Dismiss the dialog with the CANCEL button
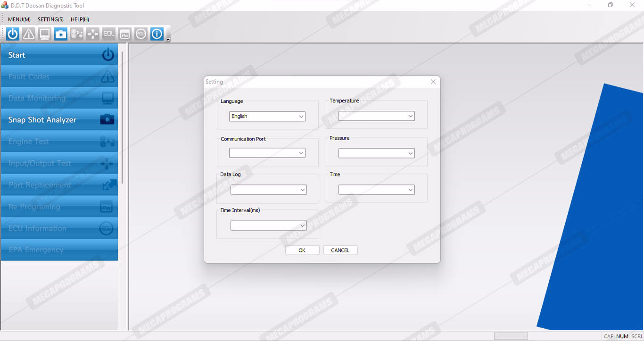 [x=340, y=250]
